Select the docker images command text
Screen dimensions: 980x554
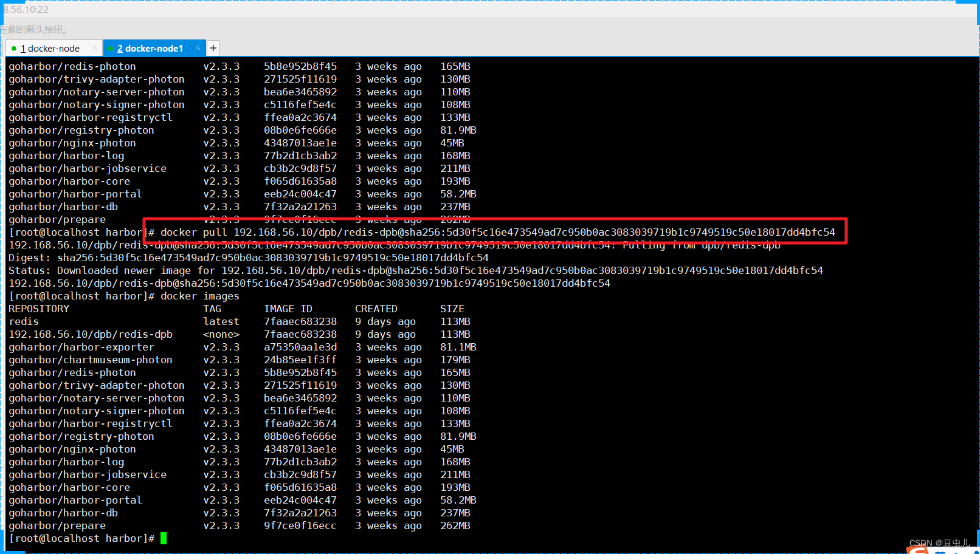point(199,296)
